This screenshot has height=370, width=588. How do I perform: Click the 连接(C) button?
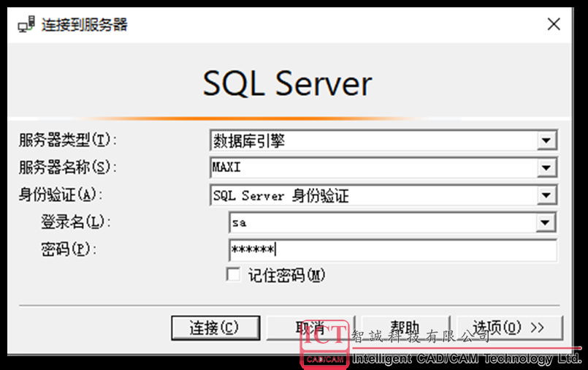(215, 328)
